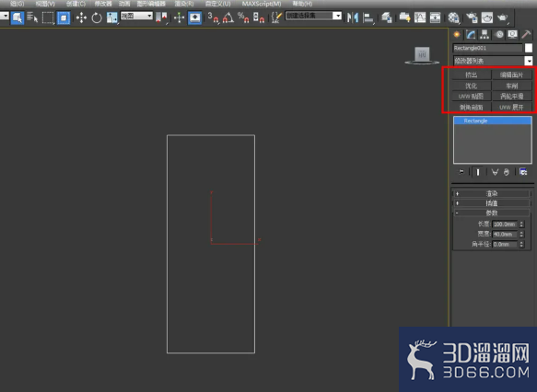The width and height of the screenshot is (537, 392).
Task: Open the reference coordinate system dropdown
Action: tap(136, 16)
